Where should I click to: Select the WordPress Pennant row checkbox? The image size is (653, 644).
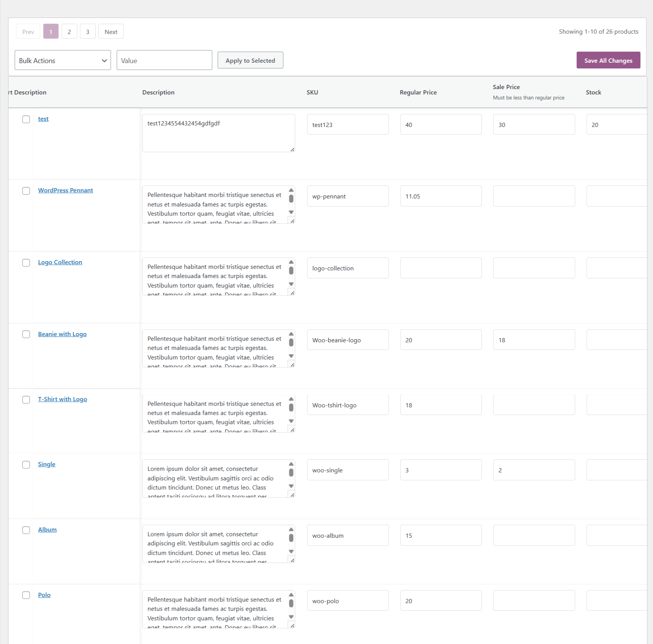tap(26, 191)
